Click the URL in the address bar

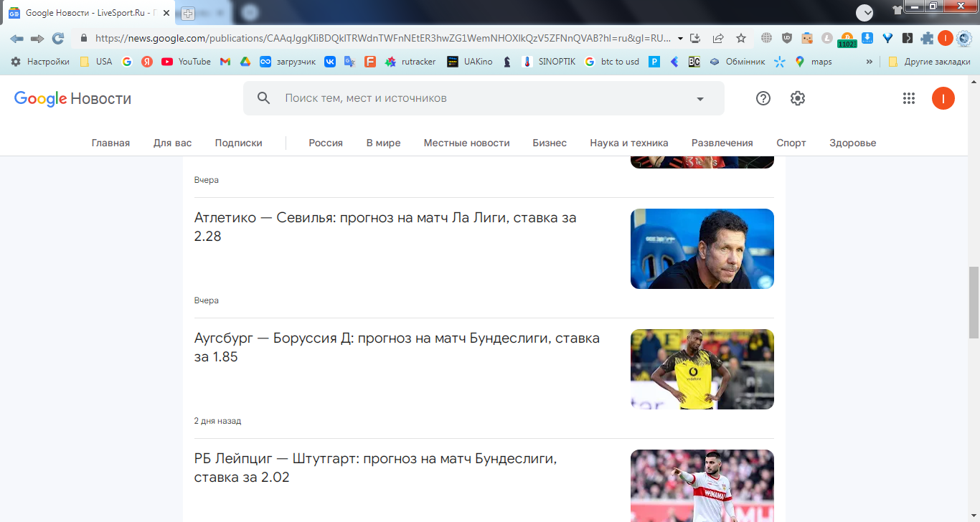point(383,39)
